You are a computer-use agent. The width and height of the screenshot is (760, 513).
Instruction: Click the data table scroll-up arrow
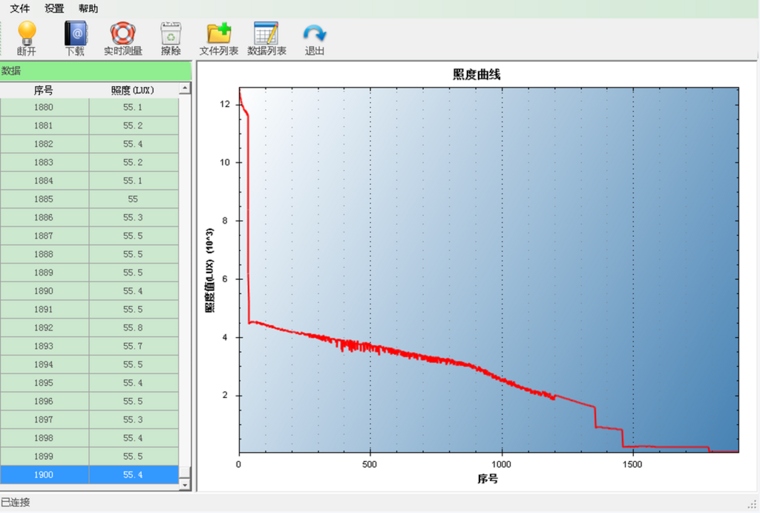184,89
